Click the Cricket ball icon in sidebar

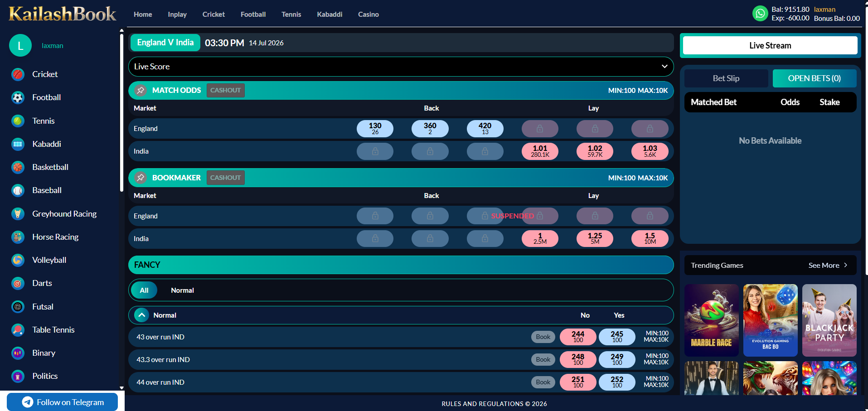pyautogui.click(x=18, y=74)
